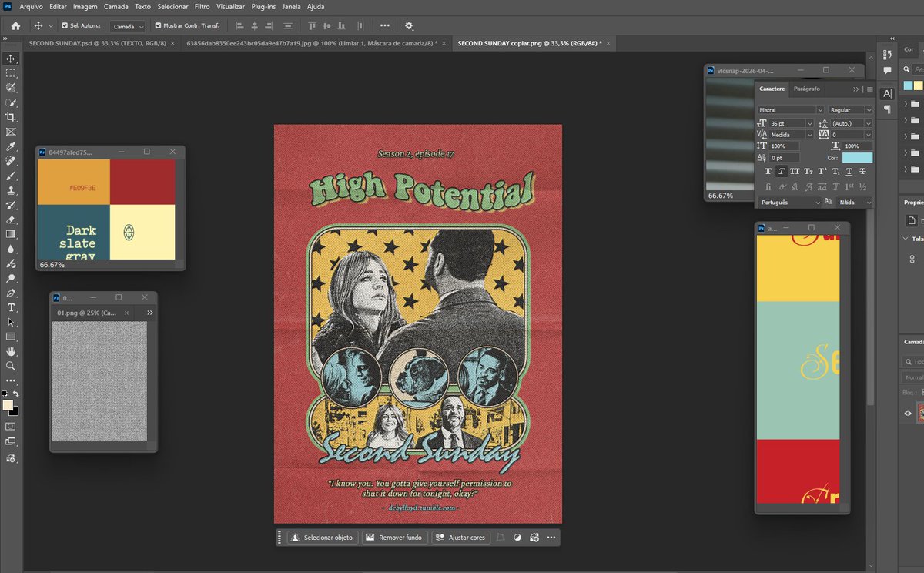Select the Crop tool
Image resolution: width=924 pixels, height=573 pixels.
tap(11, 117)
